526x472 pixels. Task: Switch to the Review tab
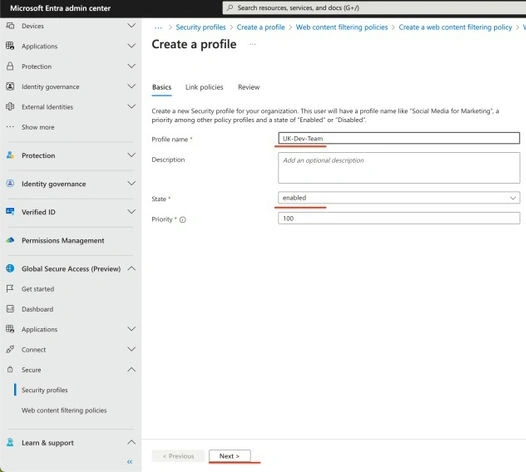249,87
